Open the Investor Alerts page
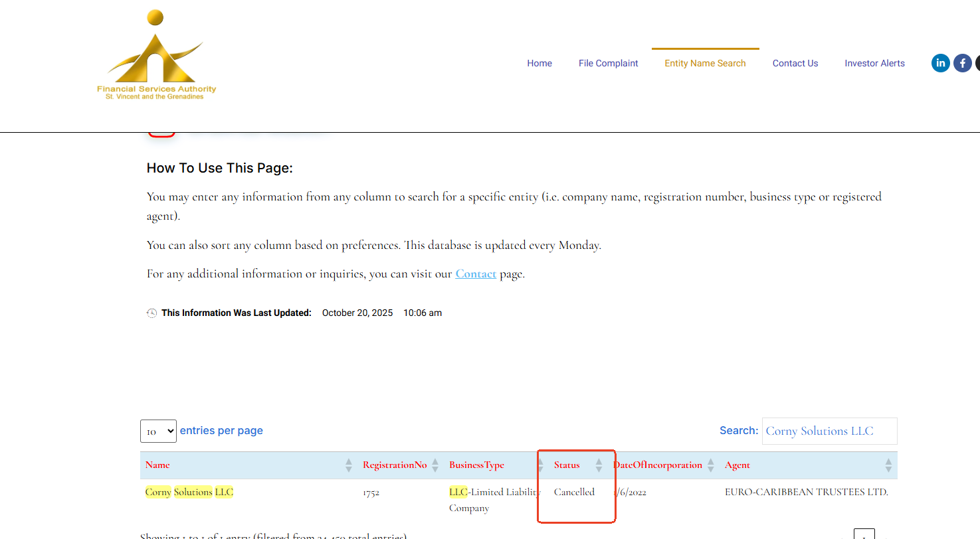Viewport: 980px width, 539px height. click(874, 63)
